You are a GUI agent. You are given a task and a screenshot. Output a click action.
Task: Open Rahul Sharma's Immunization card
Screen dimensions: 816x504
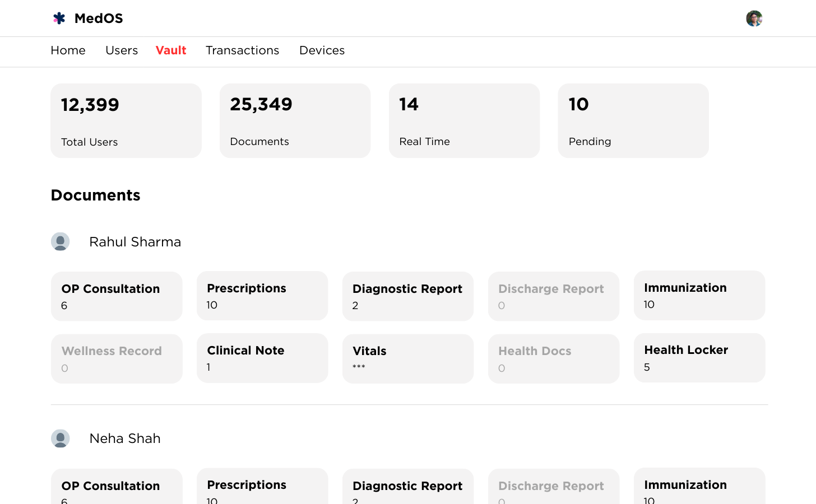coord(699,296)
